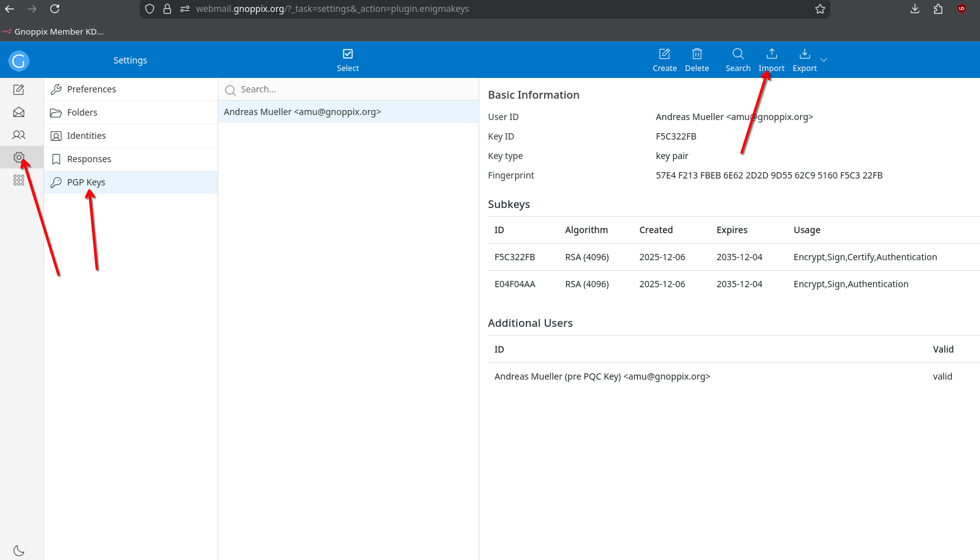Image resolution: width=980 pixels, height=560 pixels.
Task: Go to Identities settings section
Action: [x=86, y=136]
